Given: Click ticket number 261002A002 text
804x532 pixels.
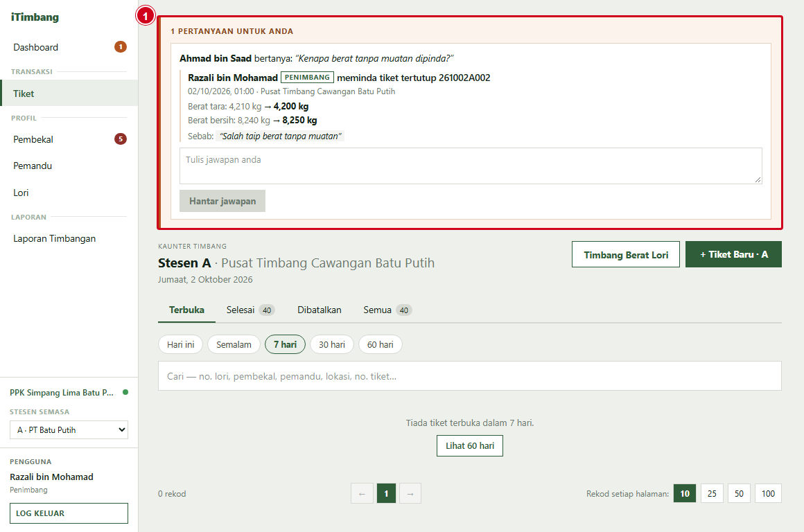Looking at the screenshot, I should 464,78.
